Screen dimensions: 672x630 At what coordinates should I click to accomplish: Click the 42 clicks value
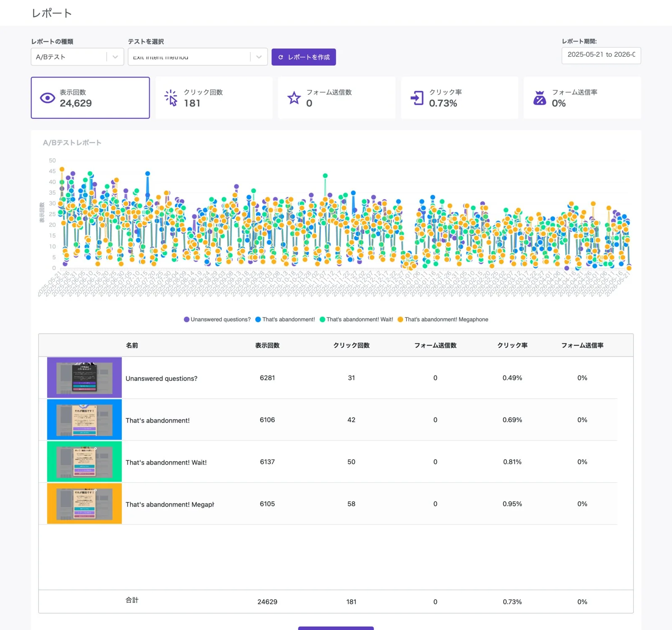click(x=352, y=420)
